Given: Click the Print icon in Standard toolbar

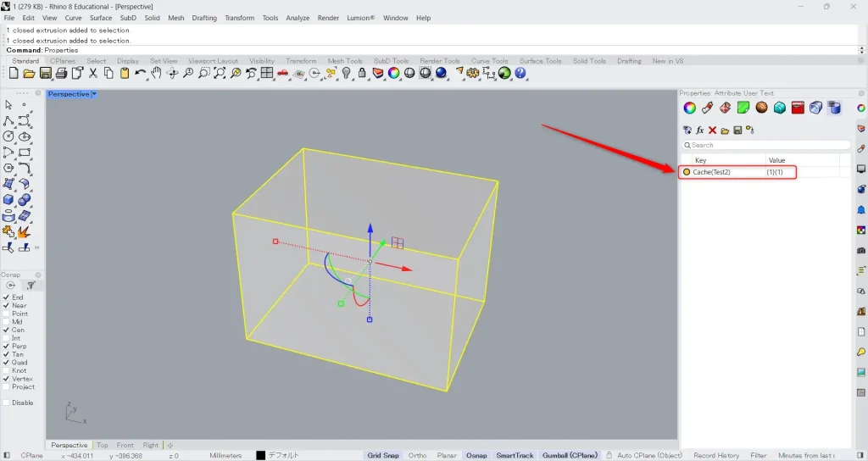Looking at the screenshot, I should (x=61, y=74).
